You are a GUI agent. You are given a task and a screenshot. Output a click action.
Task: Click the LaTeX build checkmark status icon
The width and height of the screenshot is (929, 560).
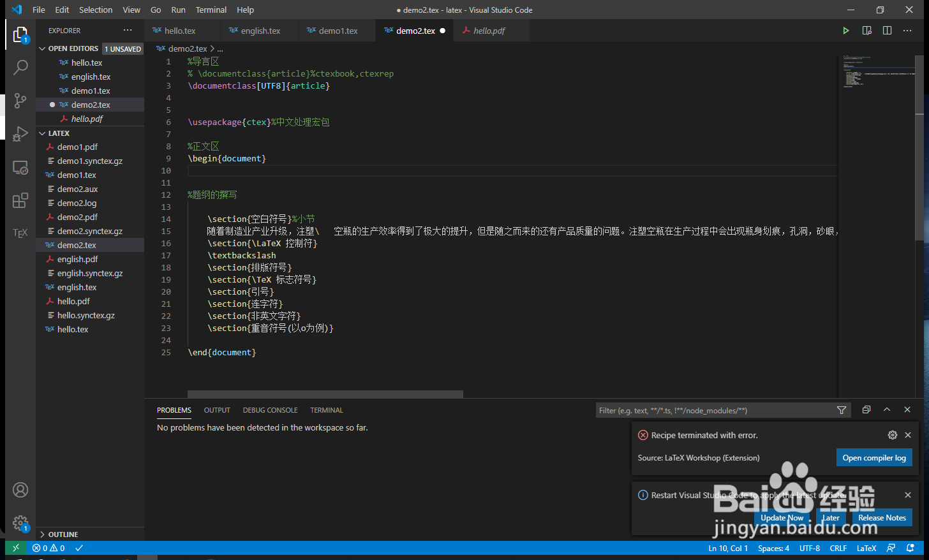coord(79,548)
